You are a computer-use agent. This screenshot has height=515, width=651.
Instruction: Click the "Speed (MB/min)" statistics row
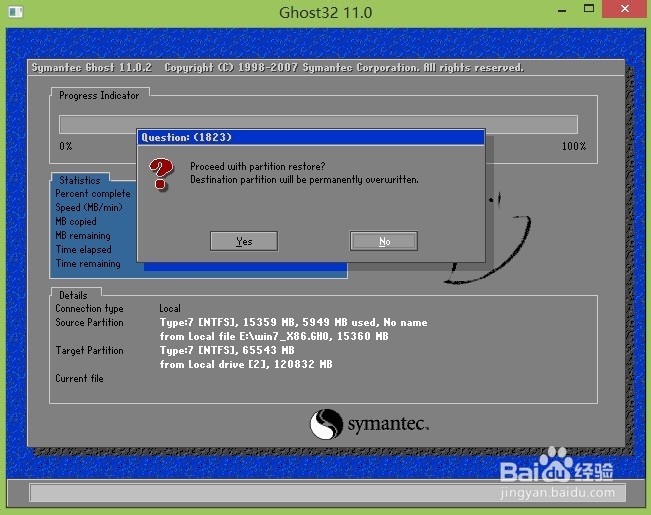click(x=89, y=207)
